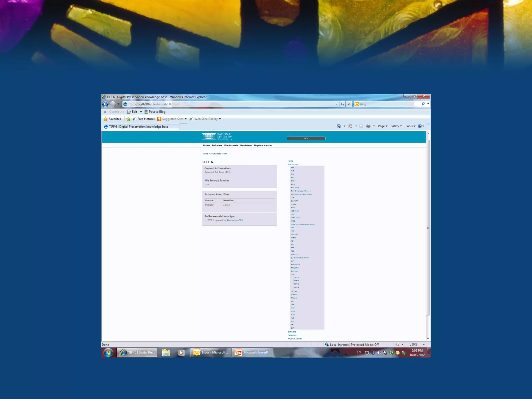Click the Bing search magnifier icon
Viewport: 532px width, 399px height.
423,104
